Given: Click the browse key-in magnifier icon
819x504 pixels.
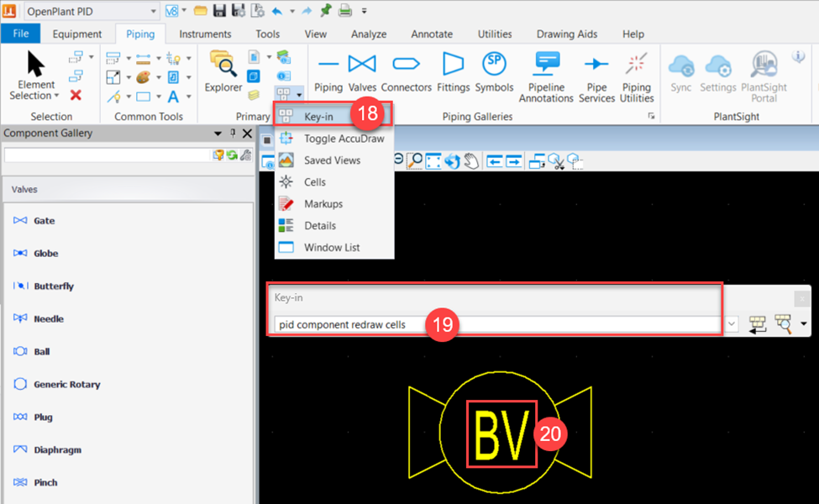Looking at the screenshot, I should click(783, 324).
